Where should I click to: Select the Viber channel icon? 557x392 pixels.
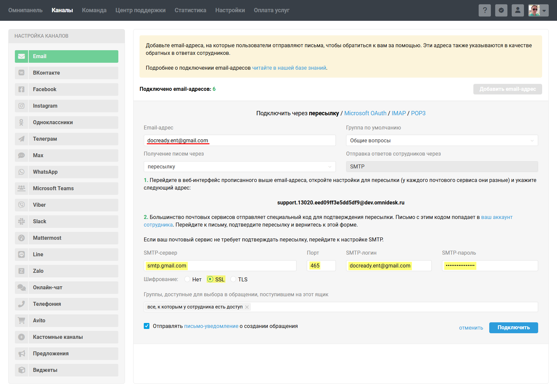[21, 205]
